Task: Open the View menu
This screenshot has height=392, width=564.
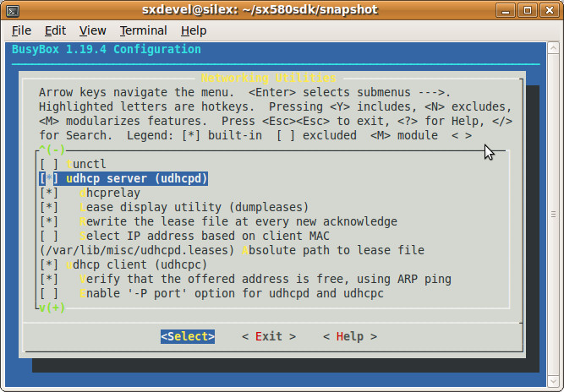Action: (92, 31)
